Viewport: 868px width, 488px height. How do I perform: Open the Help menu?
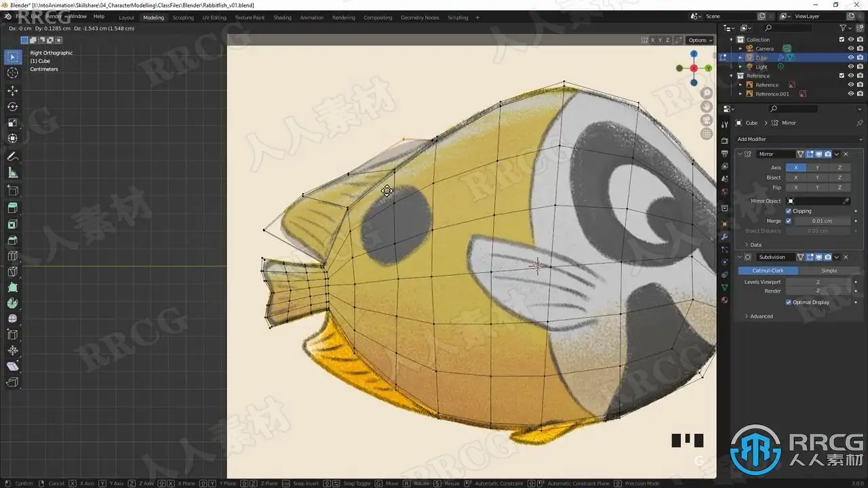coord(99,16)
